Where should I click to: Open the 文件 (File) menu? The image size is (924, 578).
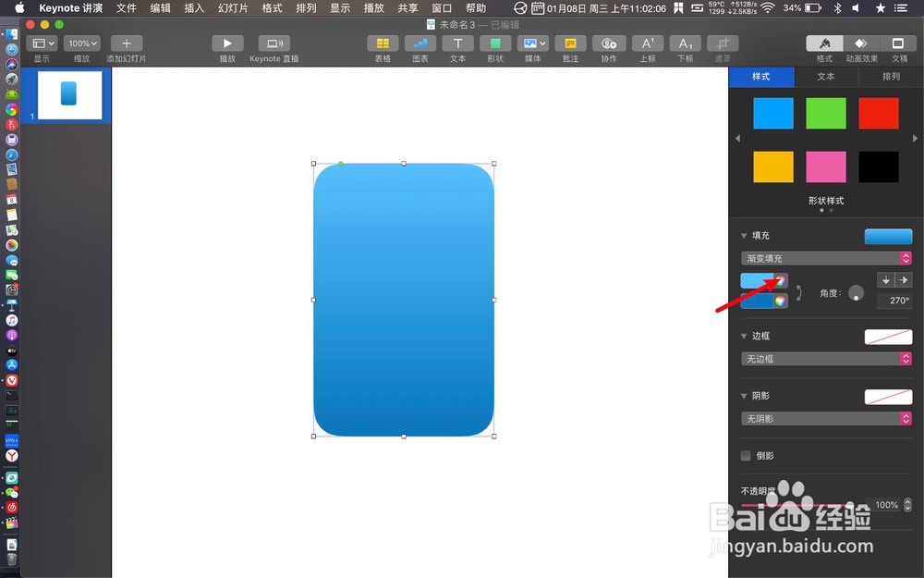tap(126, 8)
